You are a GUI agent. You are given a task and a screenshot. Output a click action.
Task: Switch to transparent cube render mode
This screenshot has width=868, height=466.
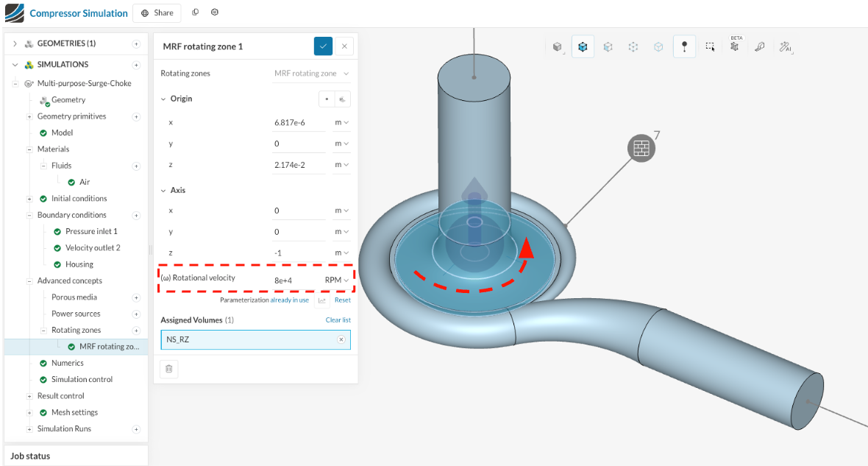click(x=608, y=47)
